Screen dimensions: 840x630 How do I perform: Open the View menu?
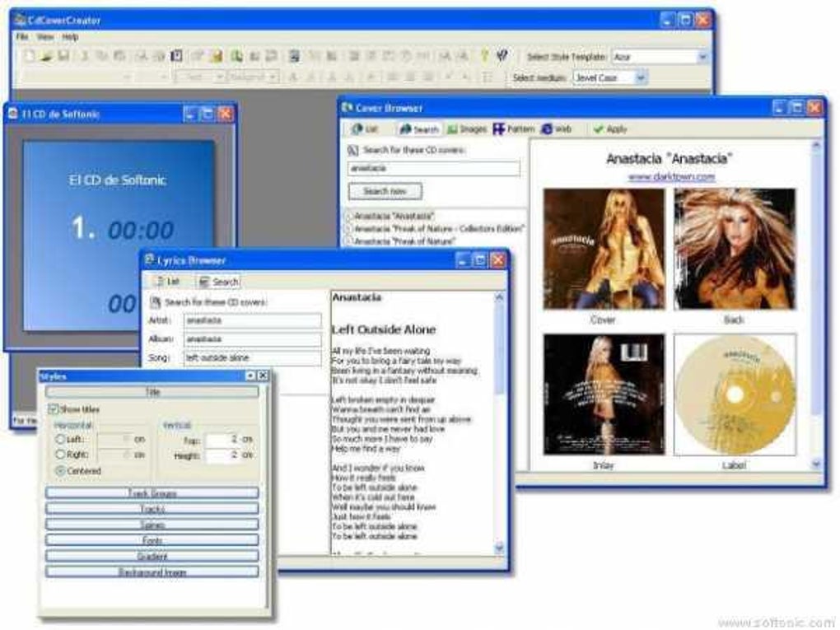point(45,37)
